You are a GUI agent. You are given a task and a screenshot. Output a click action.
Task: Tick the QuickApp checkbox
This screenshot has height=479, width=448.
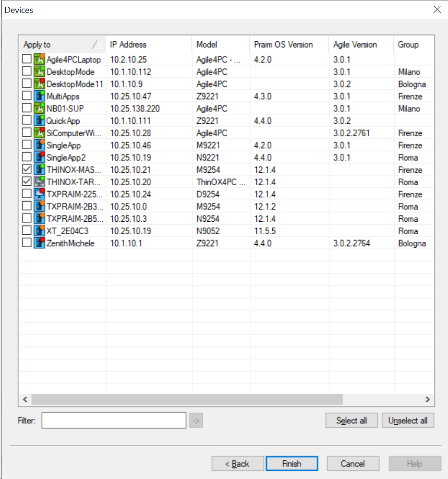point(26,120)
